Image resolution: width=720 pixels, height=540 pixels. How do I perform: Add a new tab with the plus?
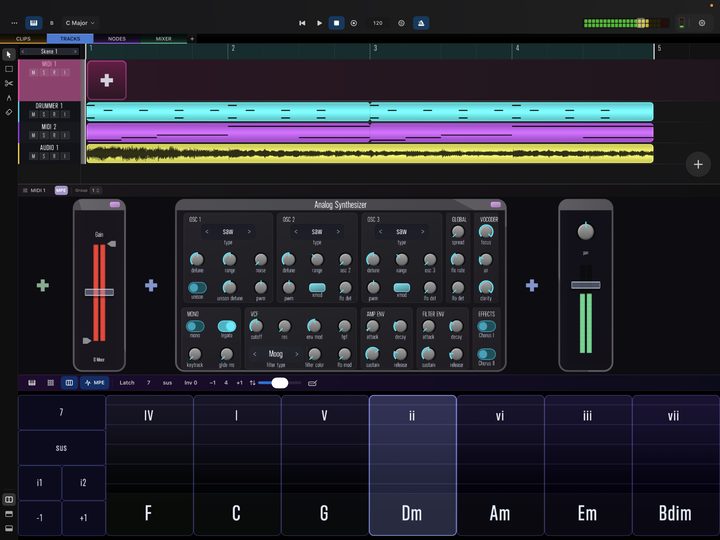coord(192,39)
